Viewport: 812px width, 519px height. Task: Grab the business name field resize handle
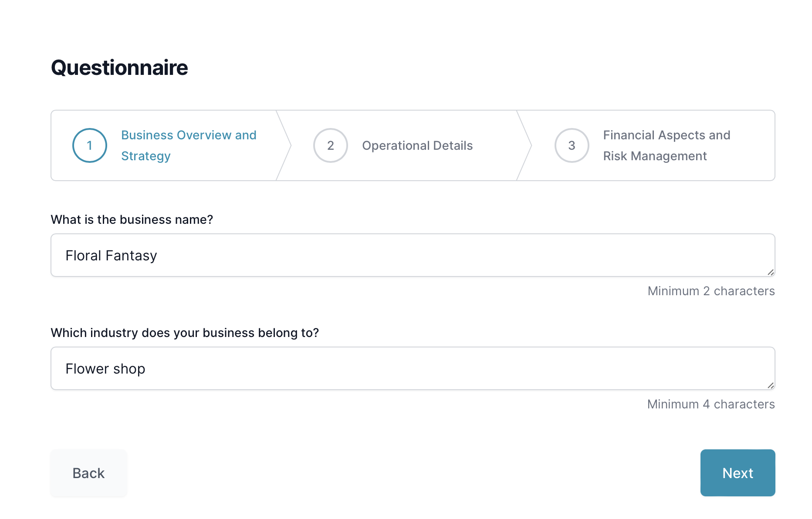pyautogui.click(x=770, y=272)
